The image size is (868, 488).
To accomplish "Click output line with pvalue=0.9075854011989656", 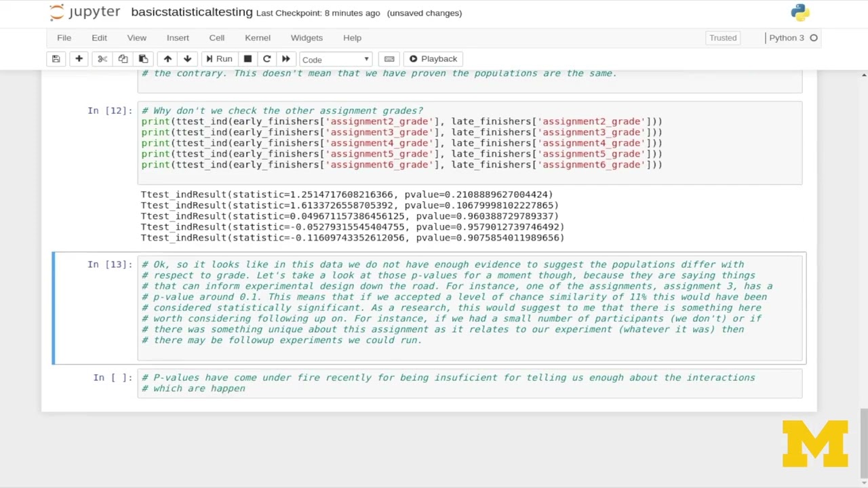I will click(x=352, y=238).
